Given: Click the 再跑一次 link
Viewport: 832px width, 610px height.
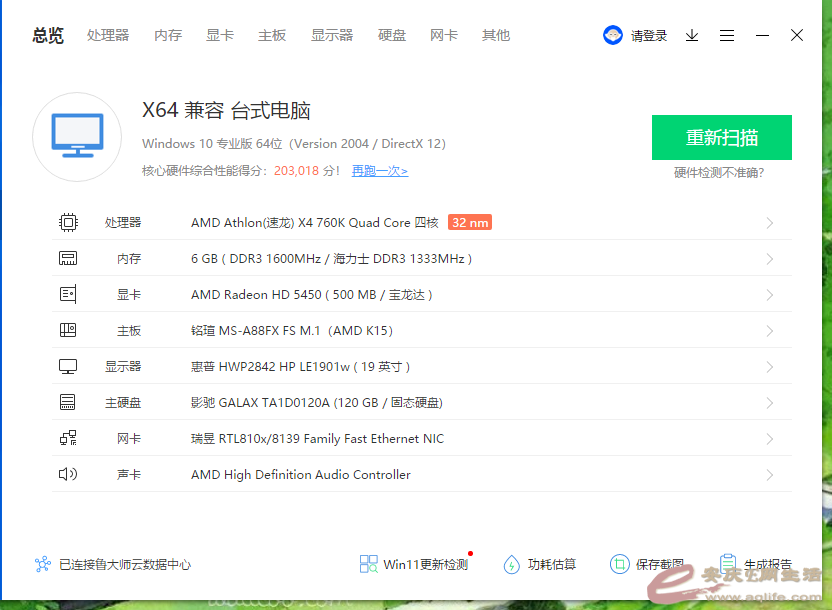Looking at the screenshot, I should [x=379, y=171].
